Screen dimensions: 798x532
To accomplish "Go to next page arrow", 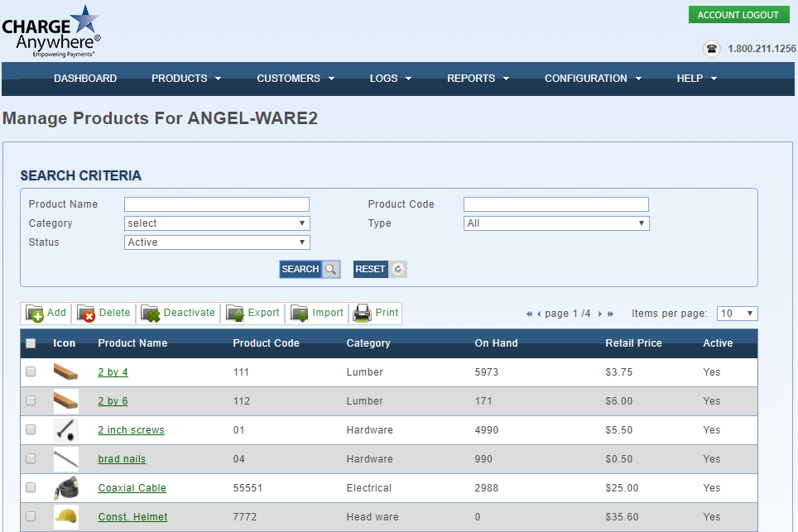I will [x=600, y=314].
